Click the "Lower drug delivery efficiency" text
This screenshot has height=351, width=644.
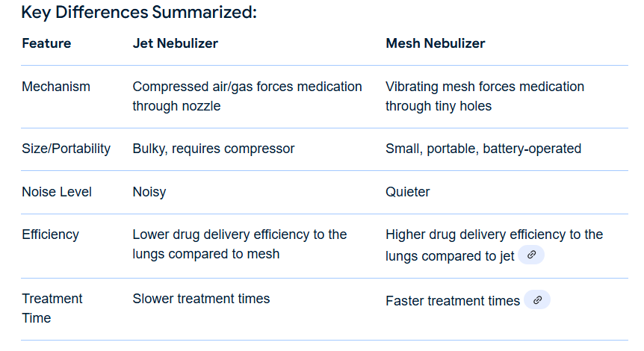click(x=240, y=234)
